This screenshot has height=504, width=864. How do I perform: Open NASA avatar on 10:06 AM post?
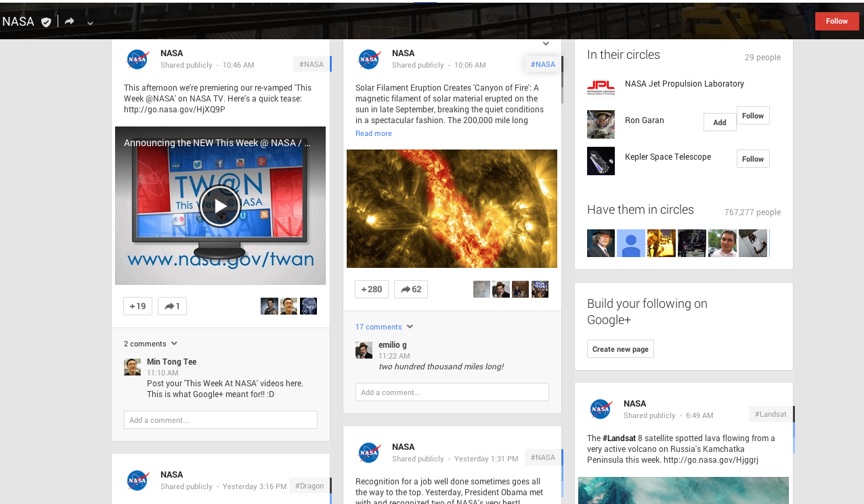[369, 60]
